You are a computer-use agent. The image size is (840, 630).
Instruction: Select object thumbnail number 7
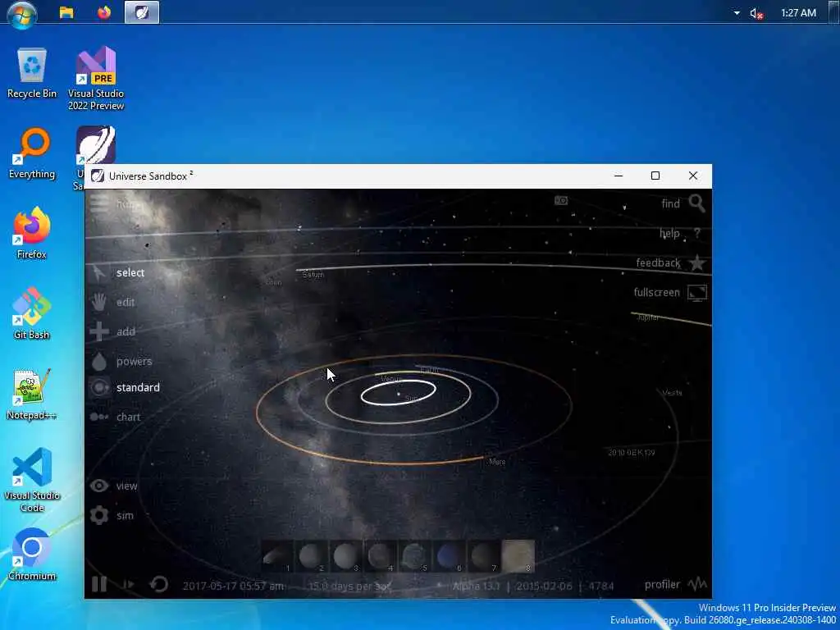click(x=483, y=556)
